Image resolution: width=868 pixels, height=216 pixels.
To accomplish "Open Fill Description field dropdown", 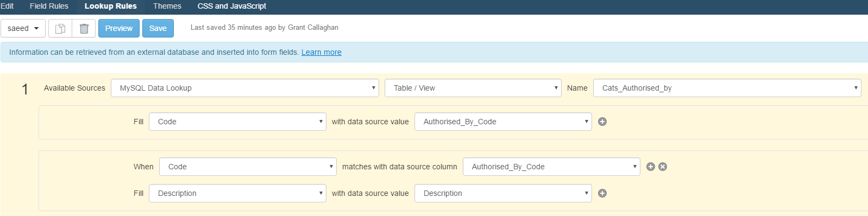I will 237,193.
